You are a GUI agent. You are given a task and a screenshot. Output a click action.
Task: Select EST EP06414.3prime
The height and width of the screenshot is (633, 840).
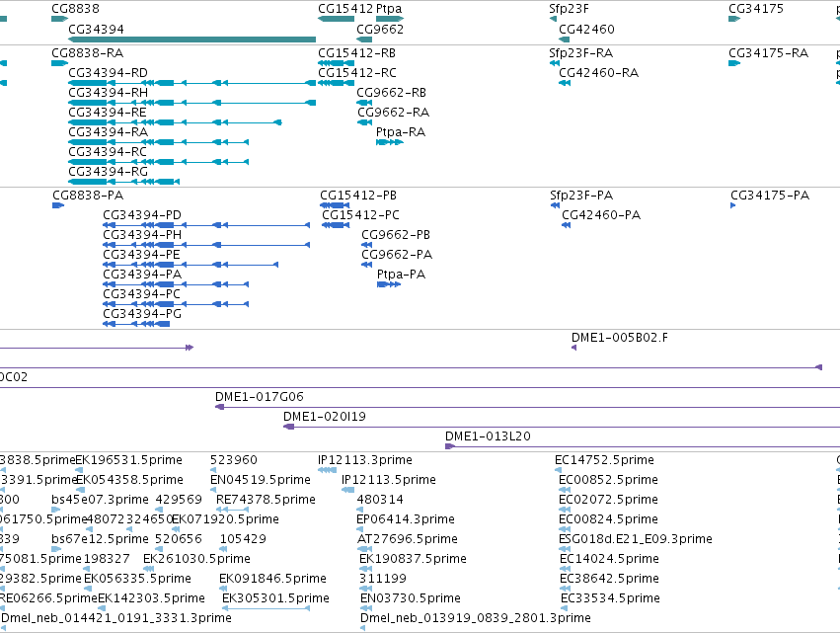pos(406,519)
